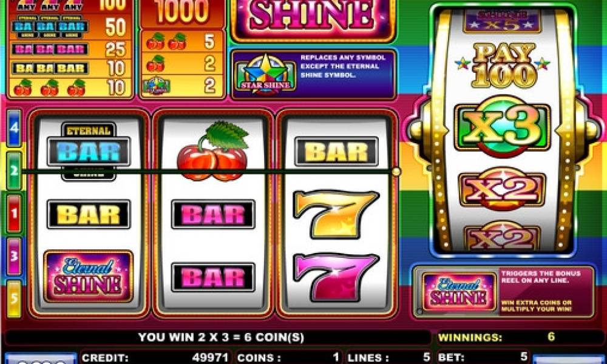
Task: Select the blue Eternal BAR symbol
Action: coord(89,151)
